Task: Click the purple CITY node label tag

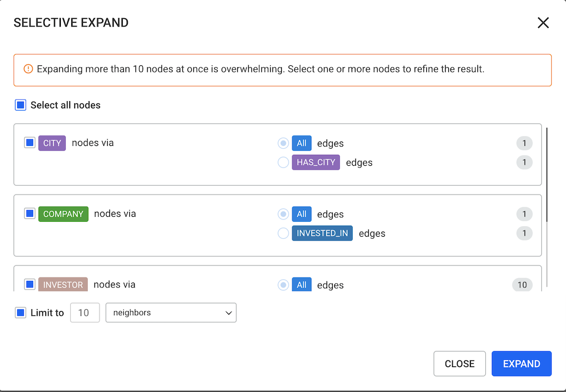Action: pos(52,143)
